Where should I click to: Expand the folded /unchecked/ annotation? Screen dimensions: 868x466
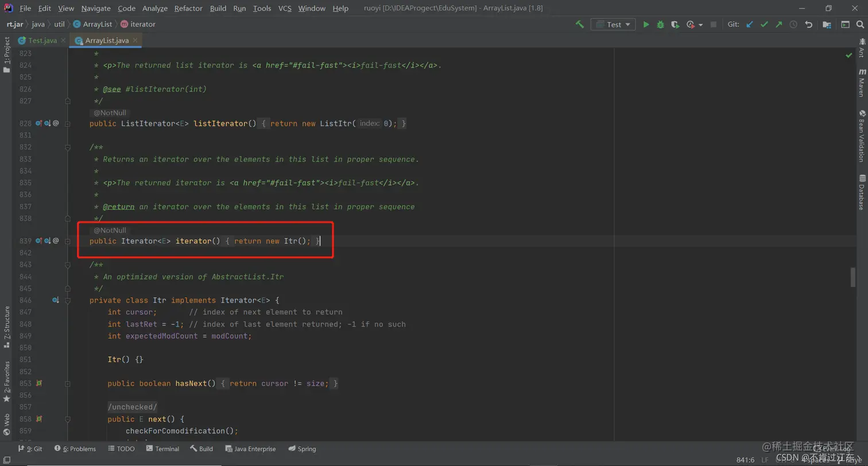click(133, 407)
